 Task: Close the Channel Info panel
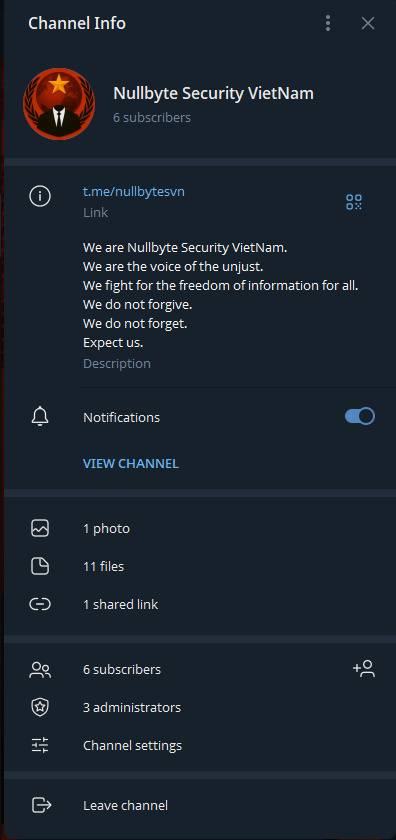tap(368, 23)
